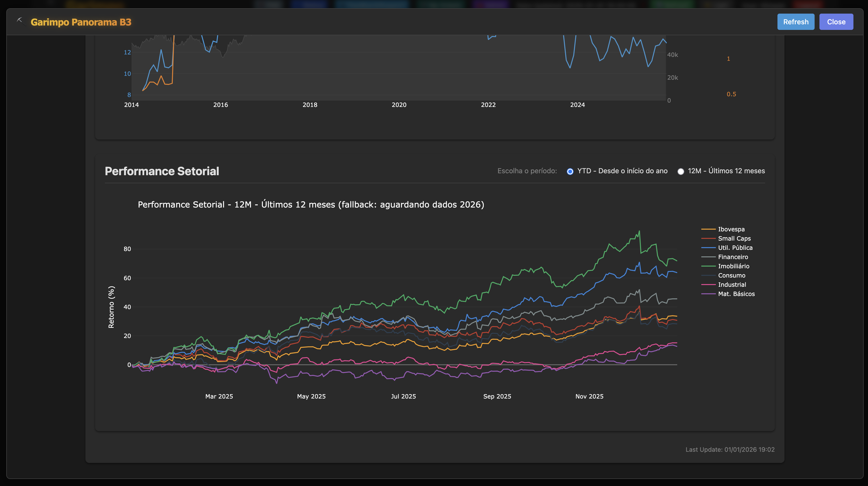Toggle Consumo legend entry
The width and height of the screenshot is (868, 486).
(x=731, y=275)
